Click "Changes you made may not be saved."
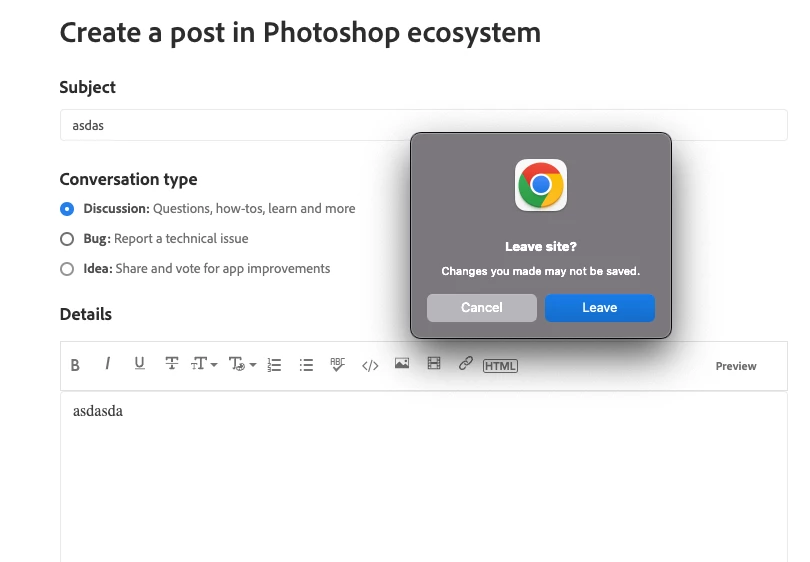 click(x=540, y=271)
